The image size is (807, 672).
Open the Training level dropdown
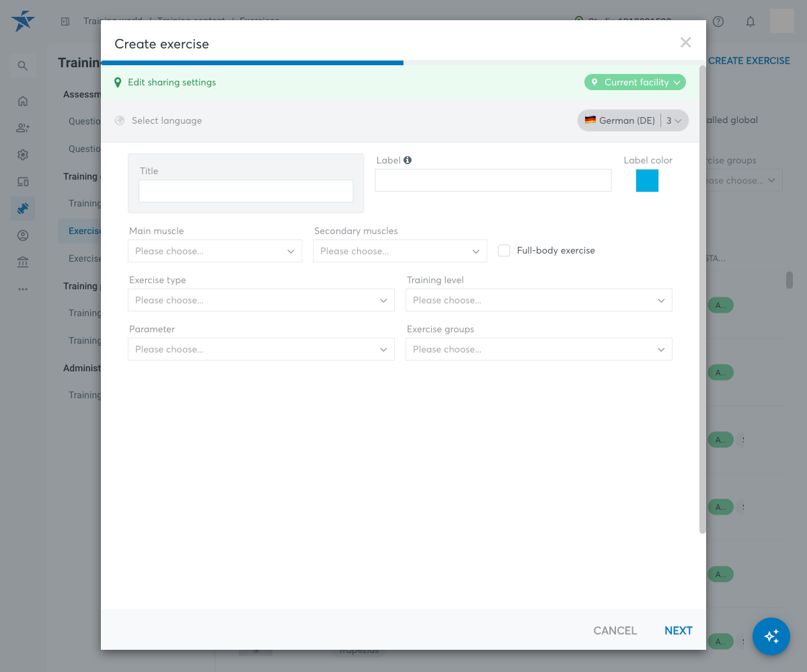(x=539, y=300)
